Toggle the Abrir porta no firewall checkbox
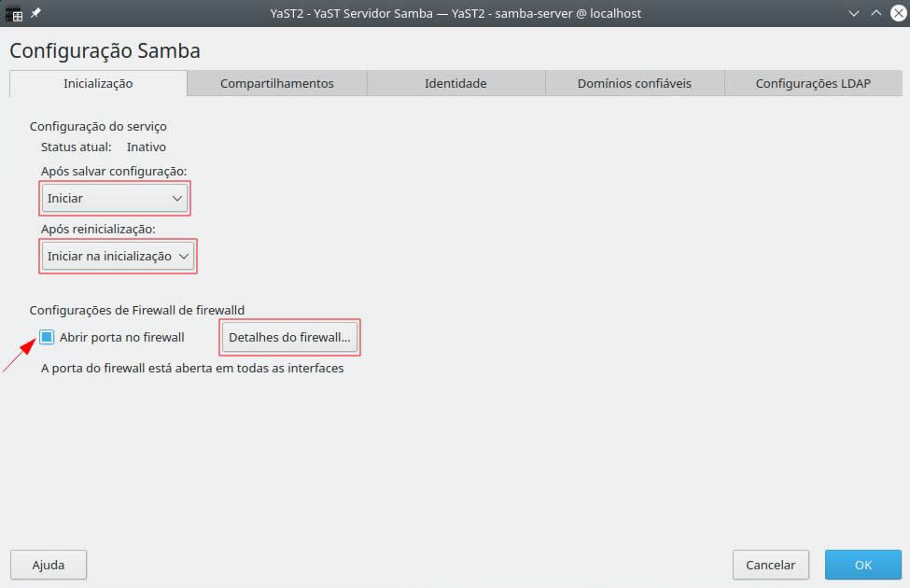Viewport: 910px width, 588px height. point(48,337)
